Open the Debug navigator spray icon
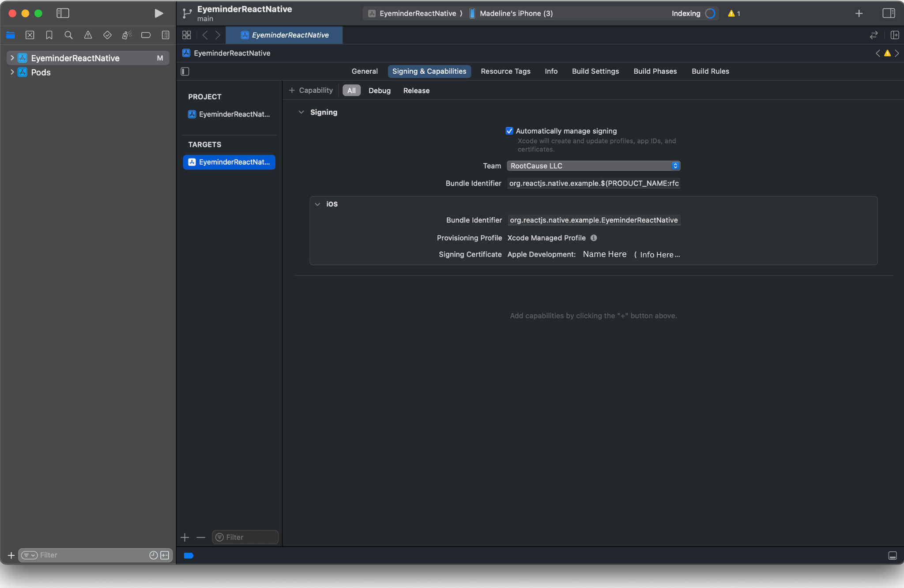The image size is (904, 588). click(x=127, y=35)
